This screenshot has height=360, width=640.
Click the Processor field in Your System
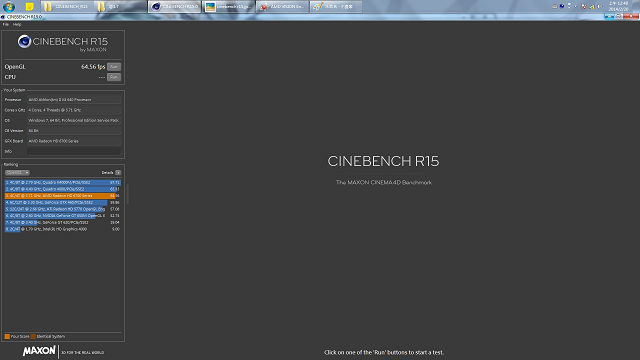click(74, 100)
